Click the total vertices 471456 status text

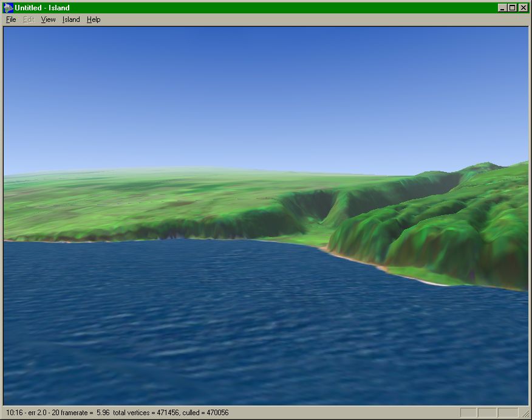pyautogui.click(x=146, y=413)
